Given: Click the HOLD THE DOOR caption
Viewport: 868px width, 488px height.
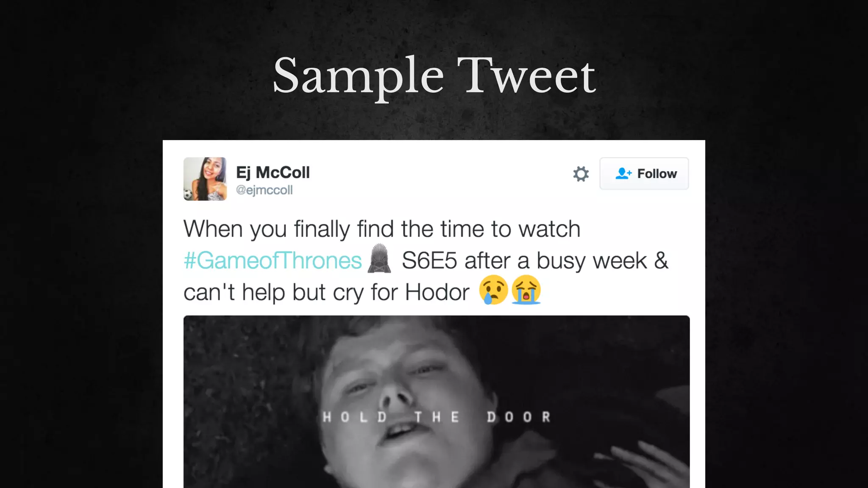Looking at the screenshot, I should (437, 417).
